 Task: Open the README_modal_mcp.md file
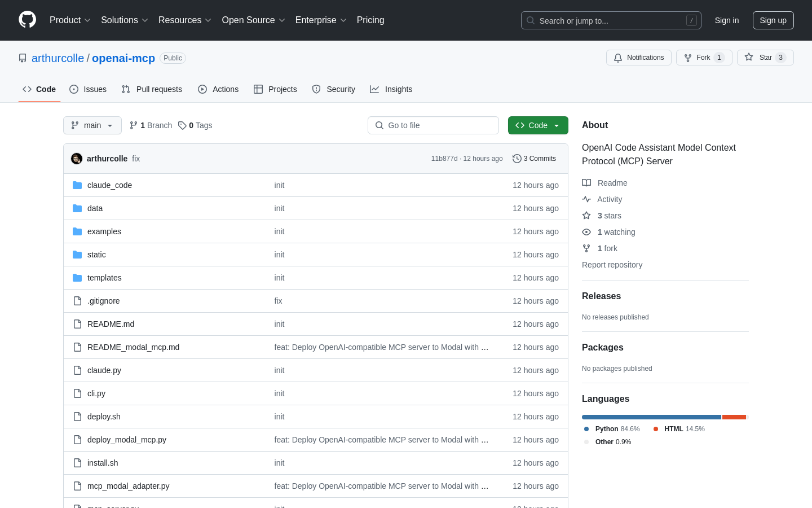point(133,347)
